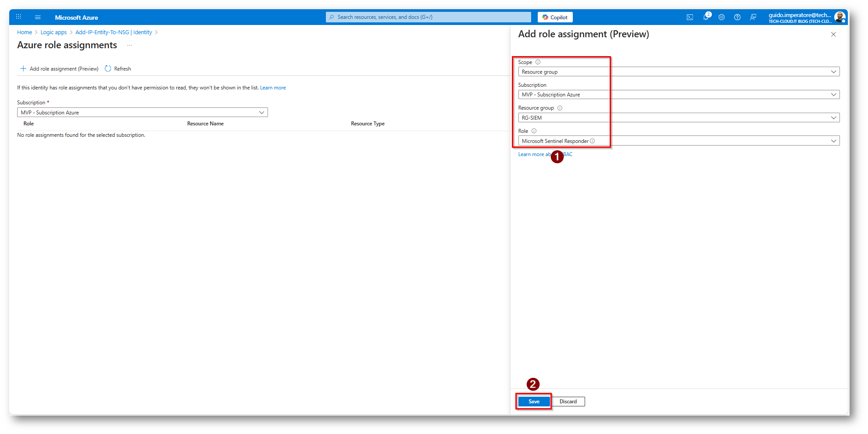Click the plus icon for Add role assignment
The width and height of the screenshot is (868, 434).
point(23,69)
